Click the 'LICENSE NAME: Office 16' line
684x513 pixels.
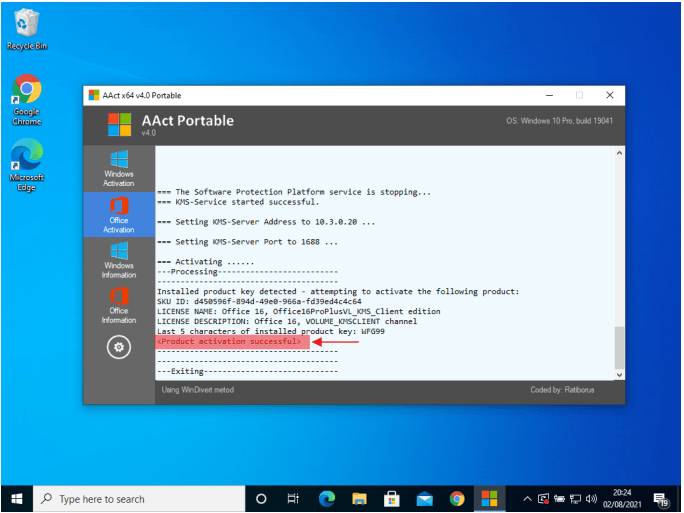pyautogui.click(x=299, y=311)
